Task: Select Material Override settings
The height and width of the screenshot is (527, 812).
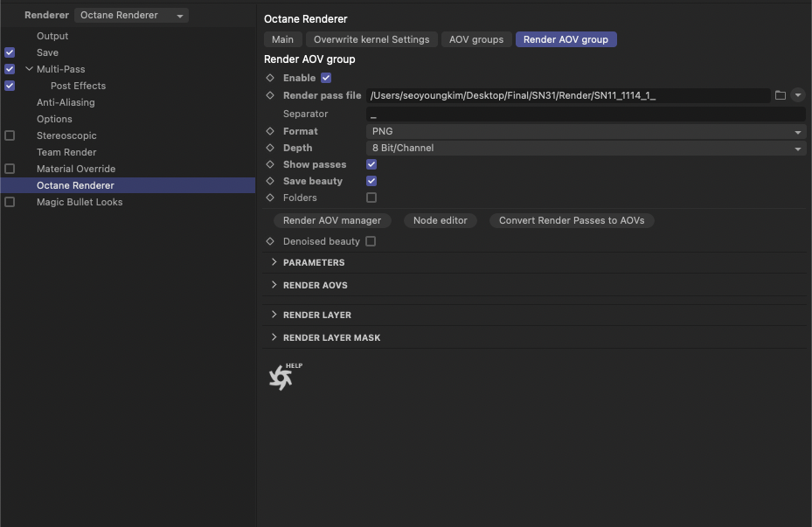Action: point(76,169)
